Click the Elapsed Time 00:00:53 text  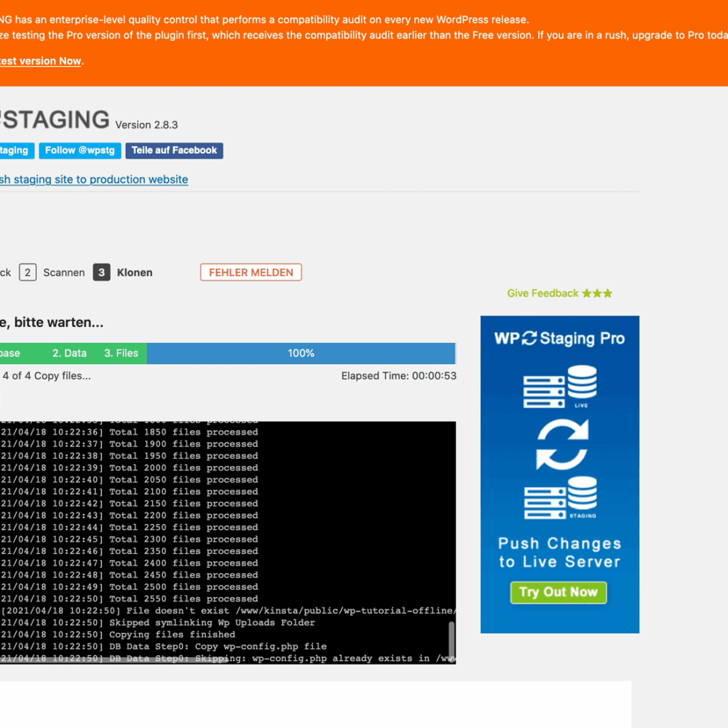pos(399,376)
